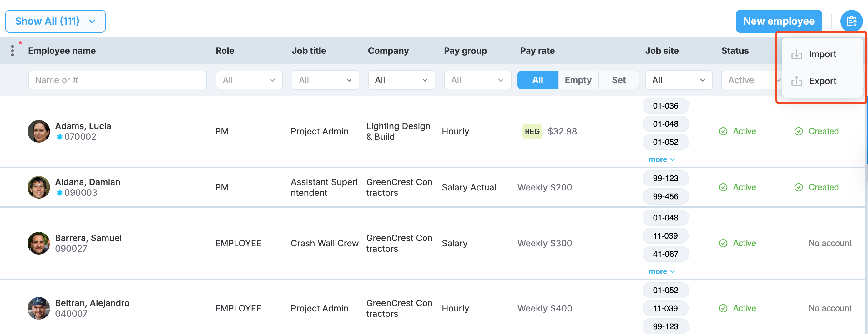Click the Created check icon for Adams, Lucia
This screenshot has width=868, height=334.
click(x=799, y=131)
